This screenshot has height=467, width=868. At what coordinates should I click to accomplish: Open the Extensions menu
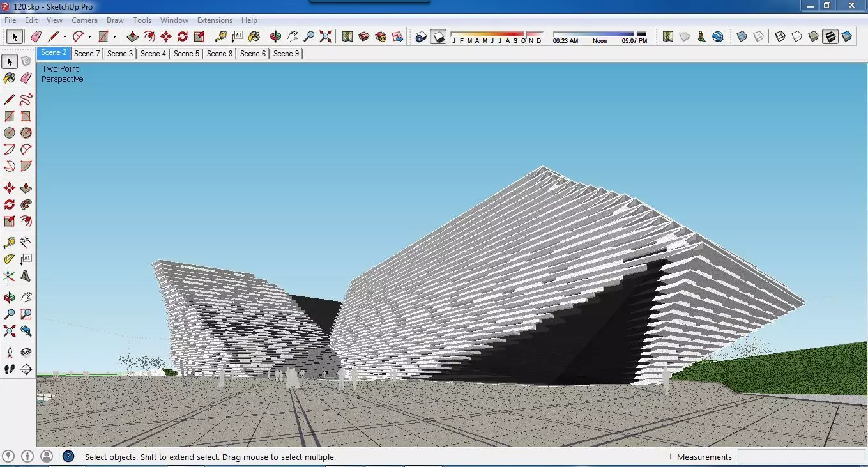(215, 20)
